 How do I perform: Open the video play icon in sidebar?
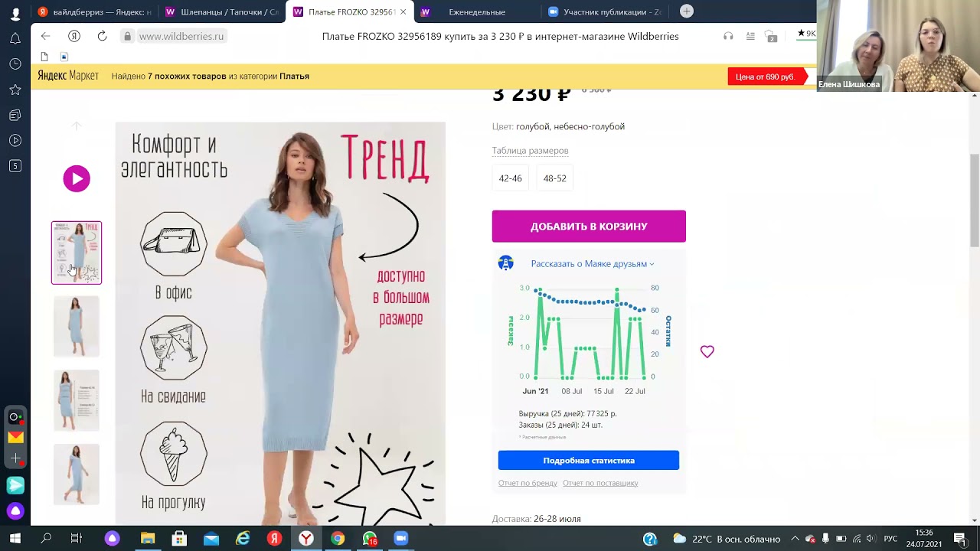[15, 140]
